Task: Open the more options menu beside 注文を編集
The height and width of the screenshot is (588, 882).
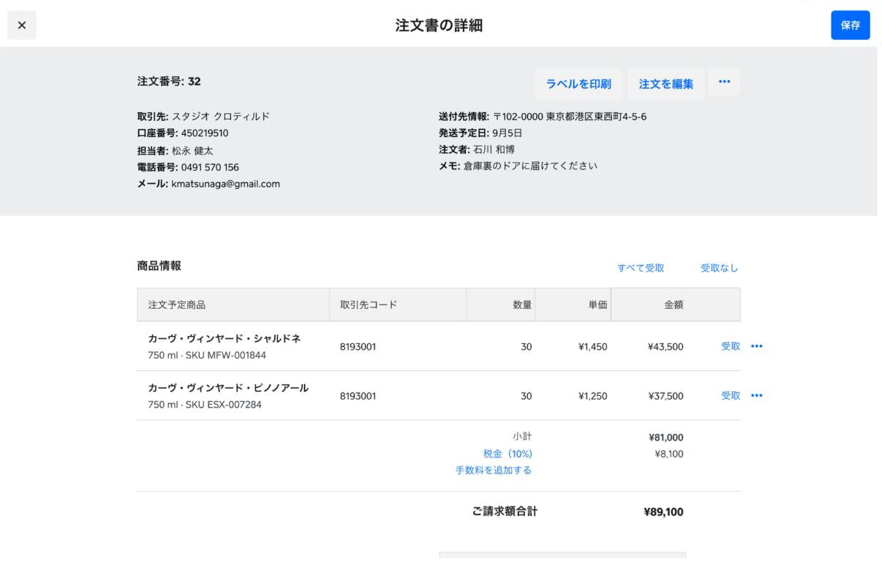Action: [724, 82]
